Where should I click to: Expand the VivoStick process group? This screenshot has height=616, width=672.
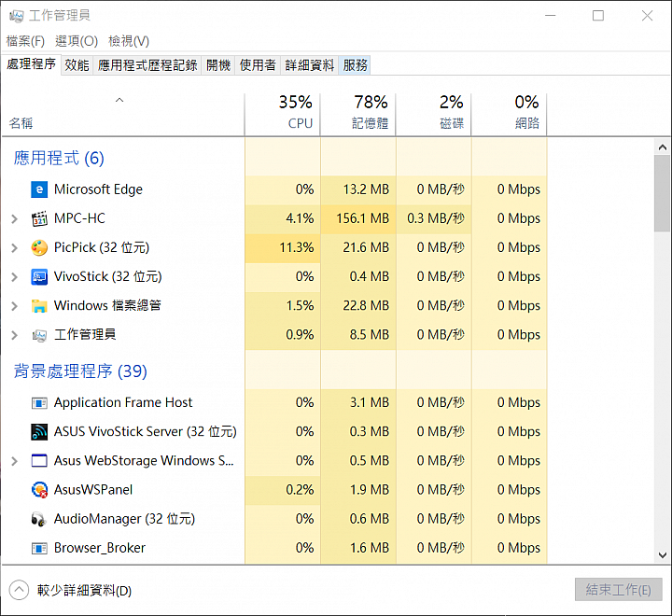pyautogui.click(x=14, y=277)
